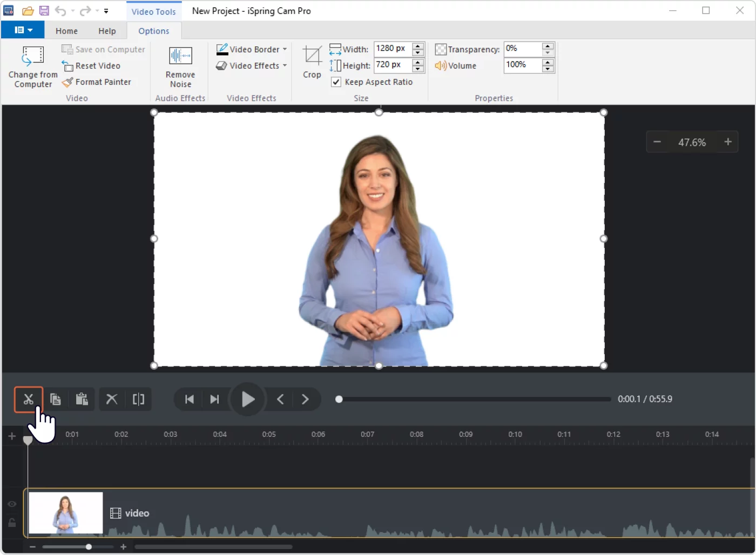Decrease Transparency with down arrow
The image size is (756, 555).
click(548, 52)
